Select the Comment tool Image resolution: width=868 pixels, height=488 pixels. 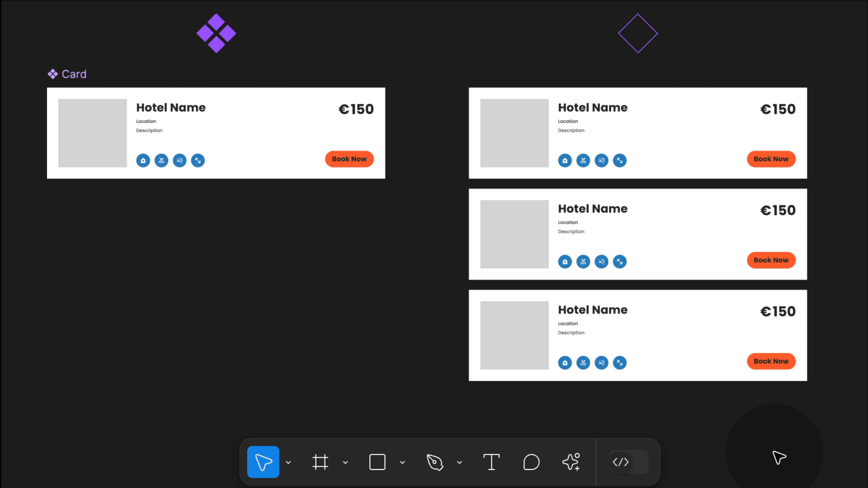click(x=531, y=462)
